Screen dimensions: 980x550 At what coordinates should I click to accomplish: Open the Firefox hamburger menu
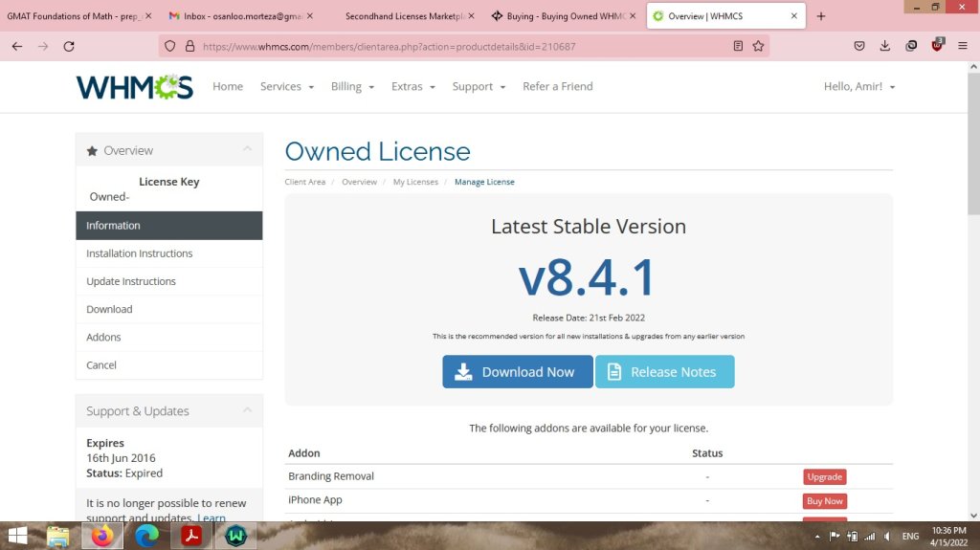[x=963, y=46]
